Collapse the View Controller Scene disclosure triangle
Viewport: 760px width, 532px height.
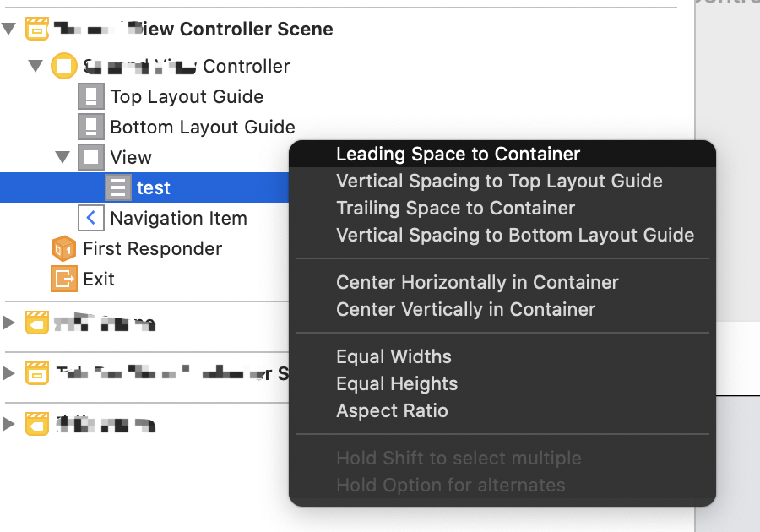pos(9,30)
